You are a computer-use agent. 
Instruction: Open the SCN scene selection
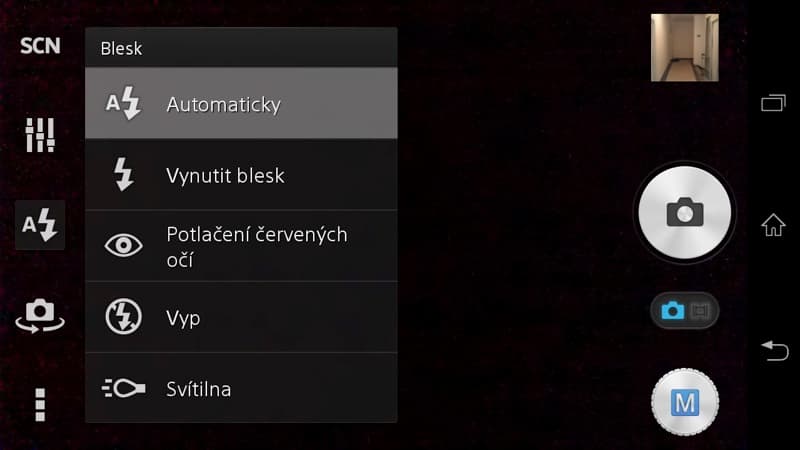[x=40, y=46]
